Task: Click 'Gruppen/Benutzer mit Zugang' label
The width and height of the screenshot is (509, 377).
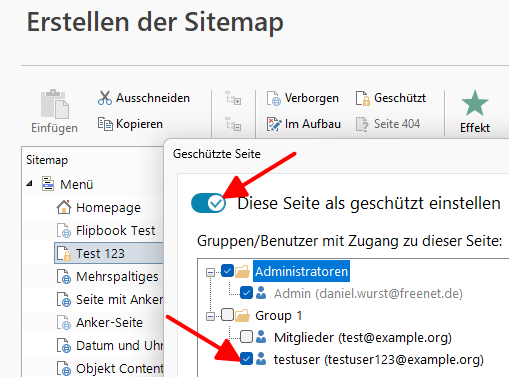Action: [x=350, y=241]
